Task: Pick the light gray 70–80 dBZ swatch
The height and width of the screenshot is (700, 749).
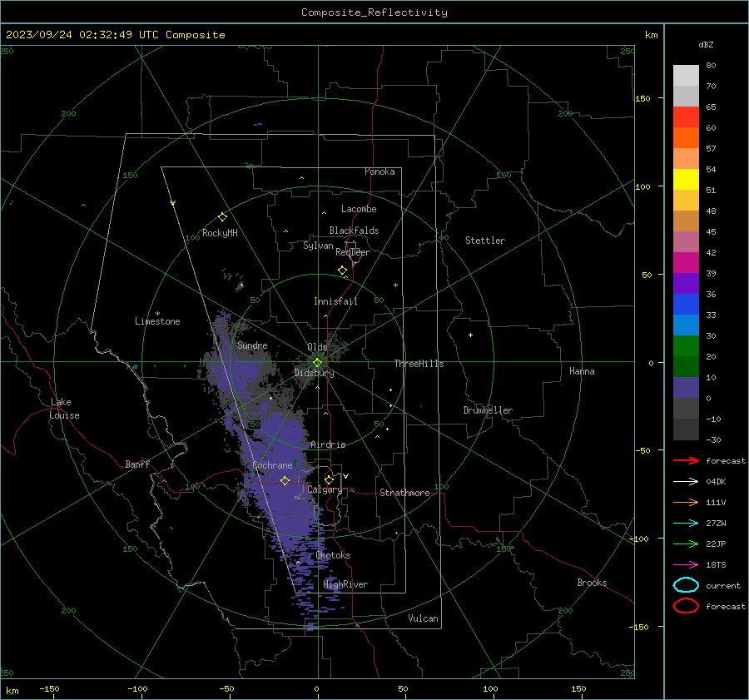Action: coord(686,76)
